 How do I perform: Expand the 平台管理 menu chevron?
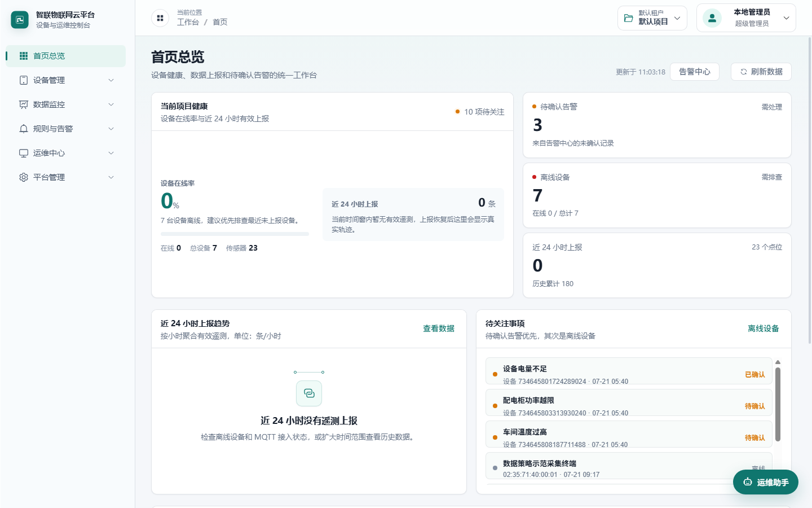coord(111,177)
